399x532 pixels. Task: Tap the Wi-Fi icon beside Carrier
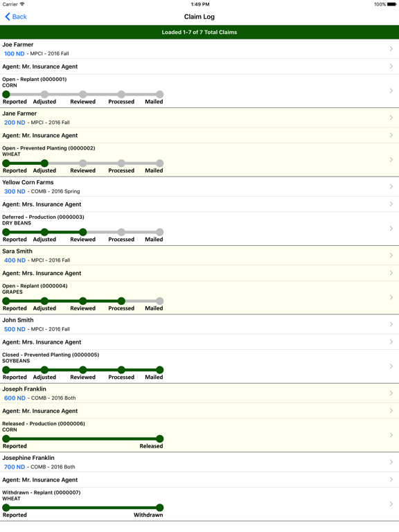tap(22, 4)
